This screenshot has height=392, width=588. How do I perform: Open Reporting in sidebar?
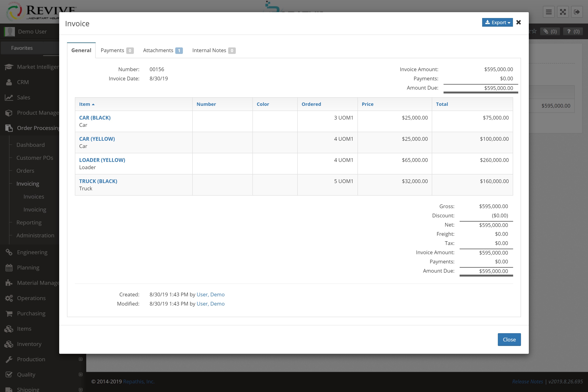tap(29, 222)
